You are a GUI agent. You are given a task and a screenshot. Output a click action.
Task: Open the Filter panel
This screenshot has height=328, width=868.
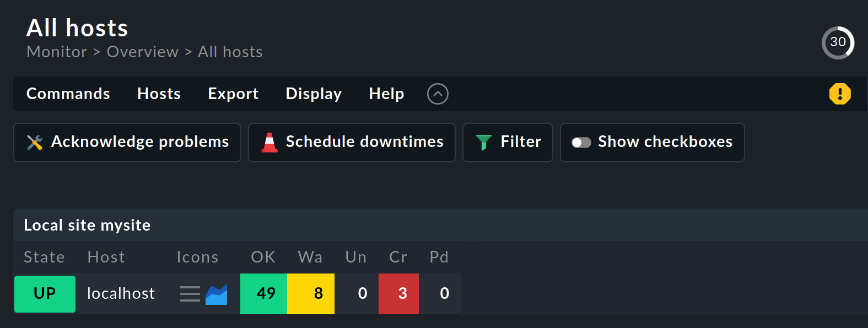(x=508, y=143)
